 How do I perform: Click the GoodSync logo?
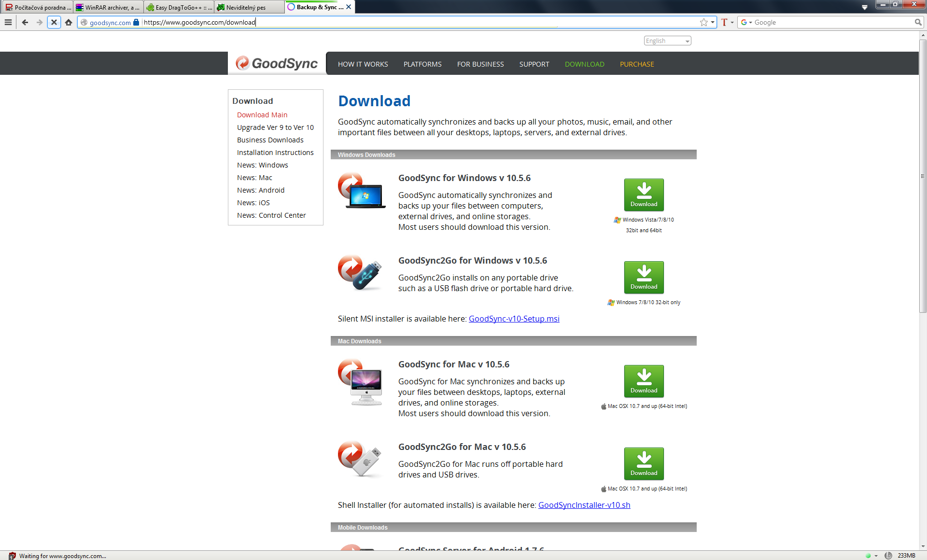(x=277, y=63)
